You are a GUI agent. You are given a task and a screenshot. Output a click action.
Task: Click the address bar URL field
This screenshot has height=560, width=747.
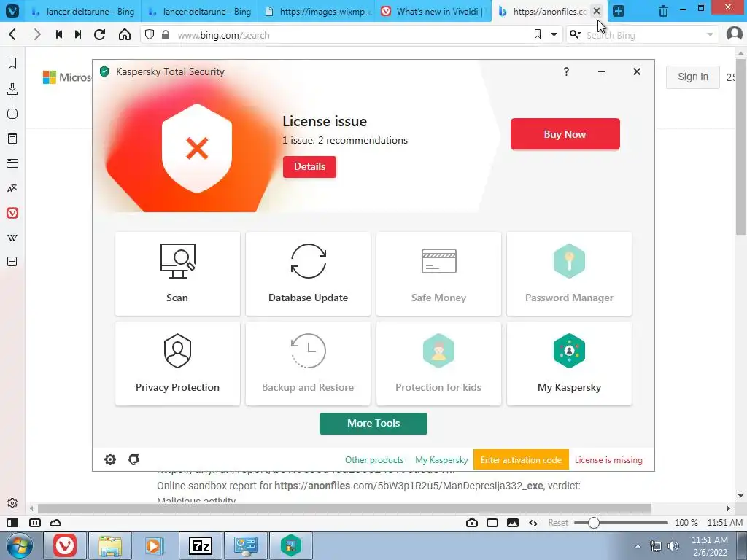(x=352, y=35)
